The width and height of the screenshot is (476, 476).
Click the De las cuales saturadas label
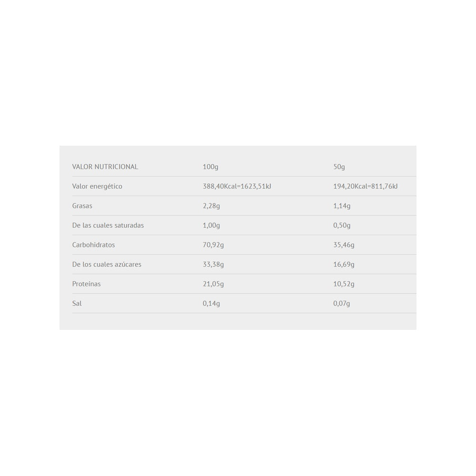pos(108,225)
